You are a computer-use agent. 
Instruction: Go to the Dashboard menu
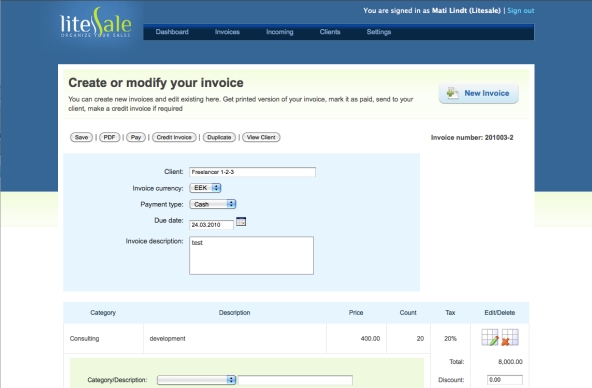[x=172, y=32]
